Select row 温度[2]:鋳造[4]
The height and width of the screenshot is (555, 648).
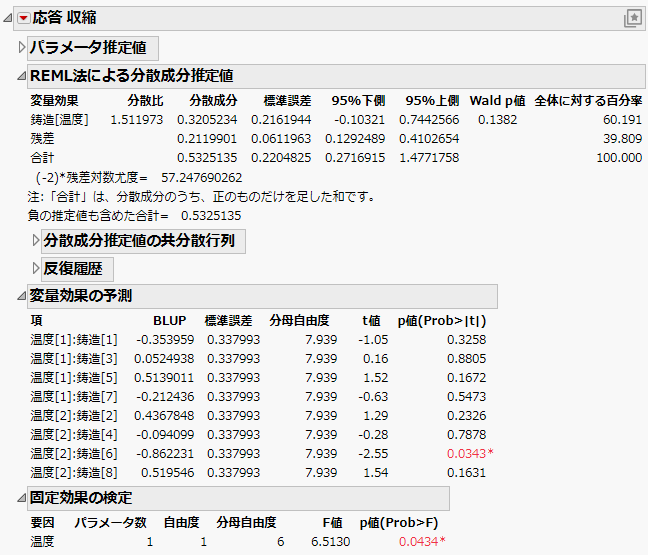(x=74, y=435)
